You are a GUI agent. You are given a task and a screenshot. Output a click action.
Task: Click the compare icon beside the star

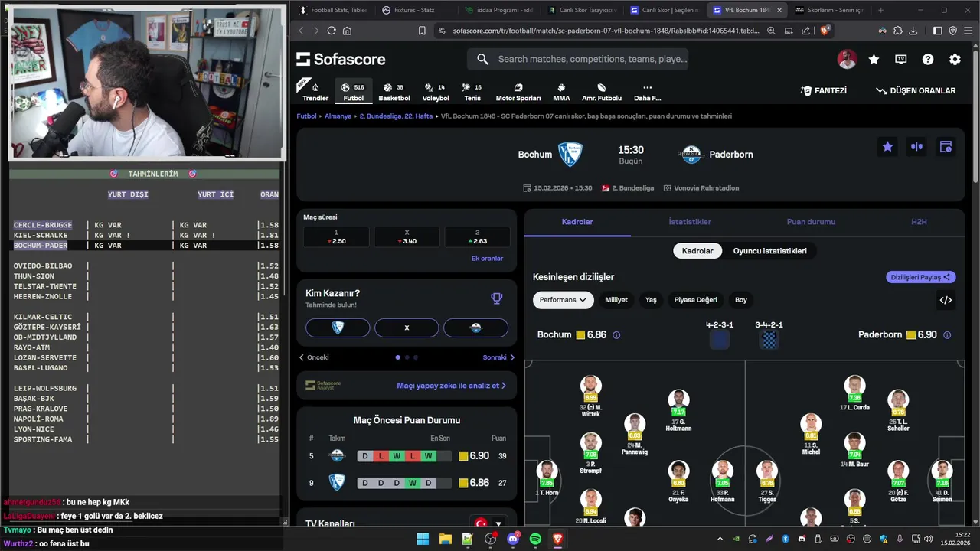tap(916, 146)
